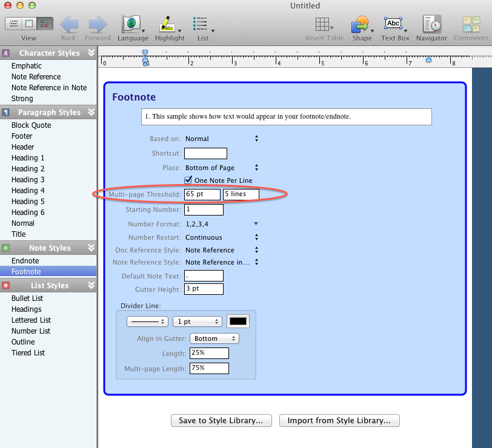This screenshot has width=492, height=448.
Task: Open the Based on Normal dropdown
Action: (x=222, y=139)
